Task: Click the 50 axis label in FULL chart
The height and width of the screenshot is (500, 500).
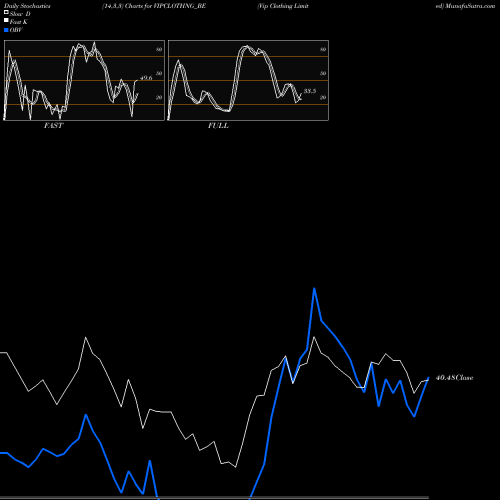Action: tap(323, 73)
